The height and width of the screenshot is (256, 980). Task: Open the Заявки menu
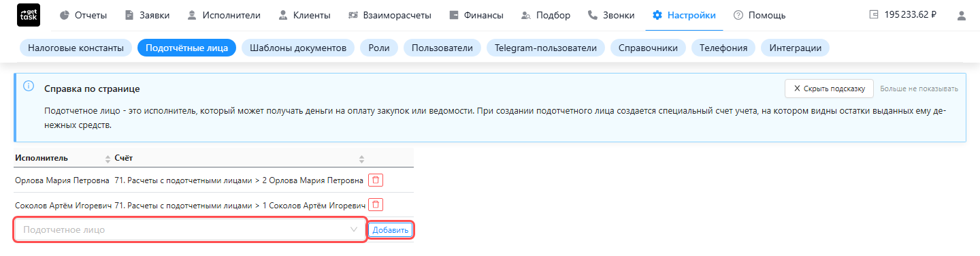point(147,15)
